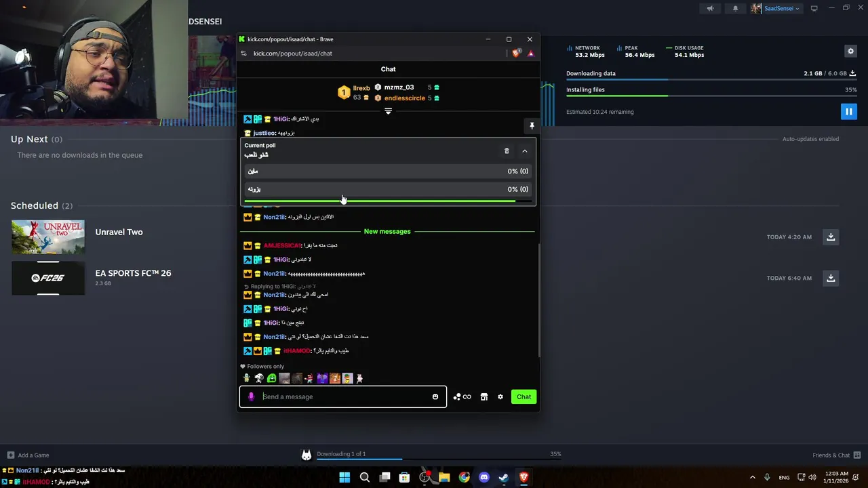Open the emoji picker in message box

click(435, 396)
